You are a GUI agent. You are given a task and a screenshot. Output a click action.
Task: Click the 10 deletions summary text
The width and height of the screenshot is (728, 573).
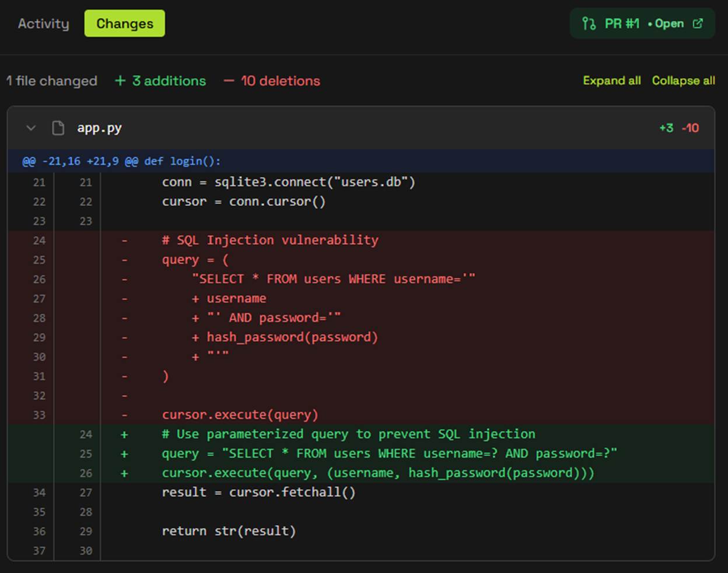tap(272, 81)
